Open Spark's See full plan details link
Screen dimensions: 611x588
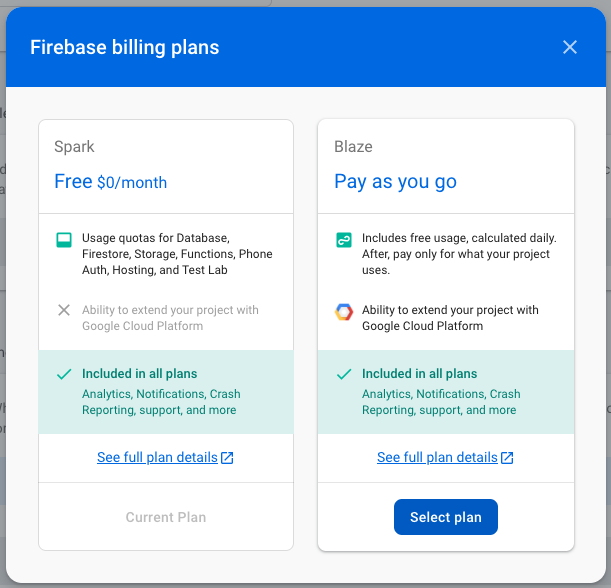point(157,457)
